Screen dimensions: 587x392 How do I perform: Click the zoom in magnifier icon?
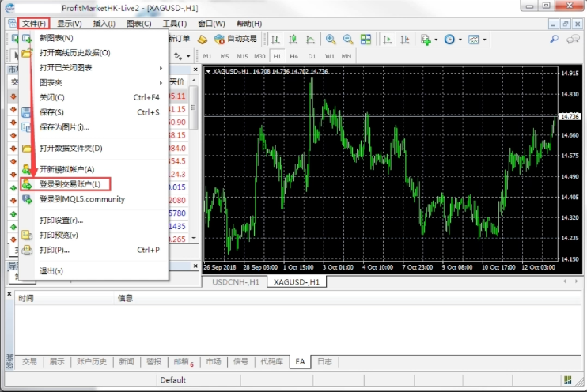(330, 39)
